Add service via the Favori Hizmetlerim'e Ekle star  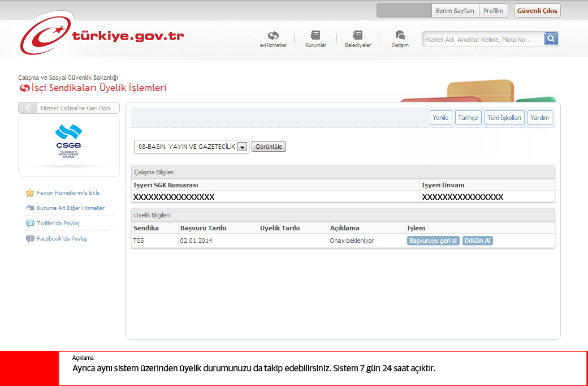tap(29, 192)
